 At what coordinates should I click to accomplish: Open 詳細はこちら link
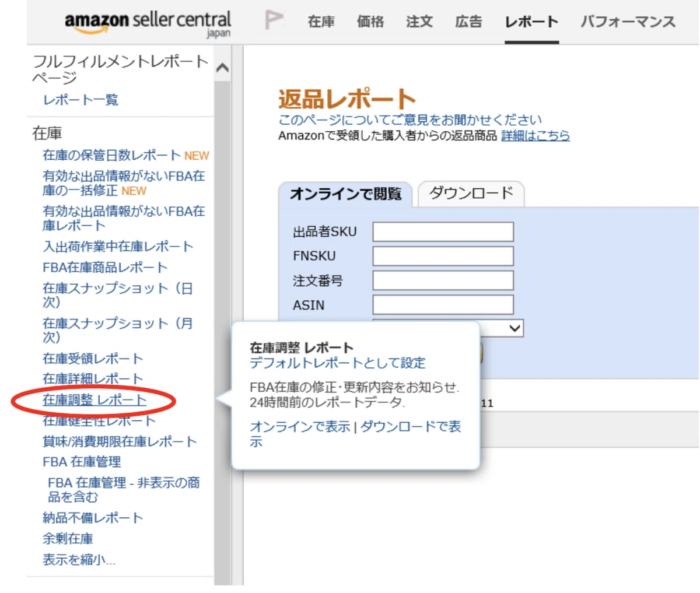pos(535,135)
